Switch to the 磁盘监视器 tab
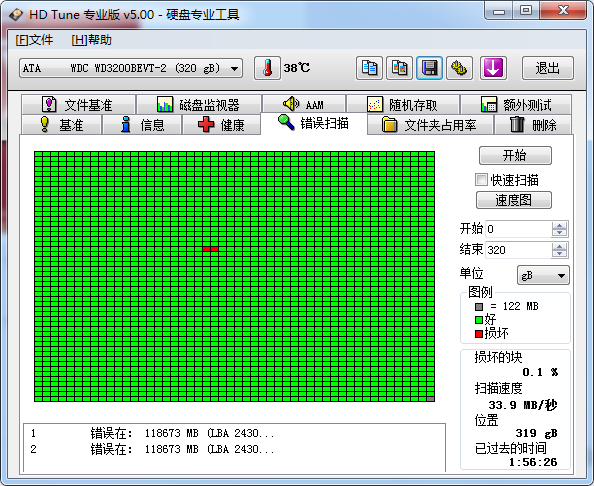Image resolution: width=594 pixels, height=486 pixels. (x=199, y=105)
